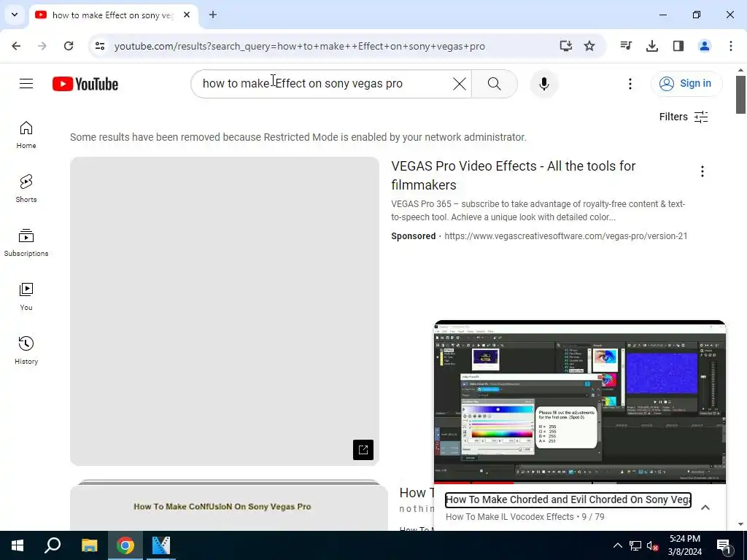747x560 pixels.
Task: Open File Explorer from taskbar
Action: point(89,545)
